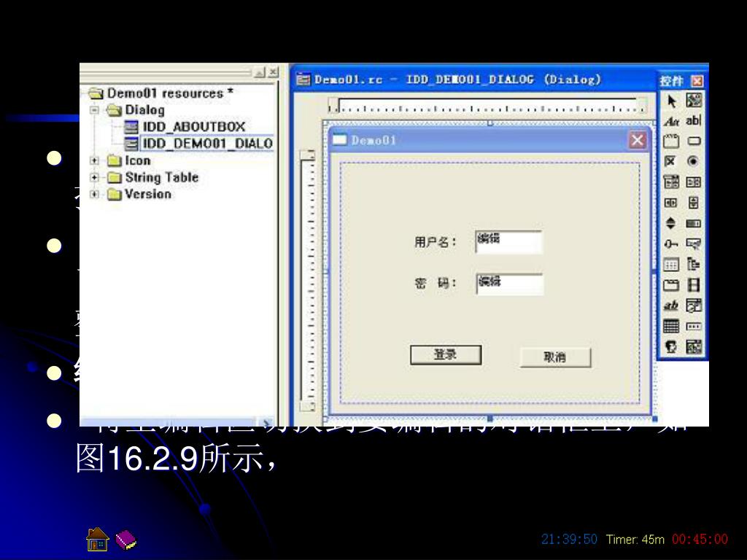Image resolution: width=747 pixels, height=560 pixels.
Task: Select IDD_DEMO01_DIALOG in the resource tree
Action: (x=207, y=144)
